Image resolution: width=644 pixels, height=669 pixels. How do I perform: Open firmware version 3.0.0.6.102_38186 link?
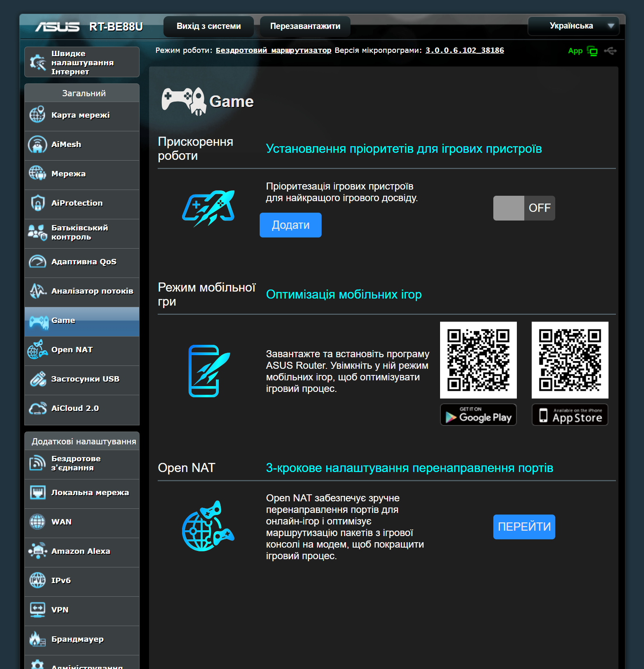point(464,50)
